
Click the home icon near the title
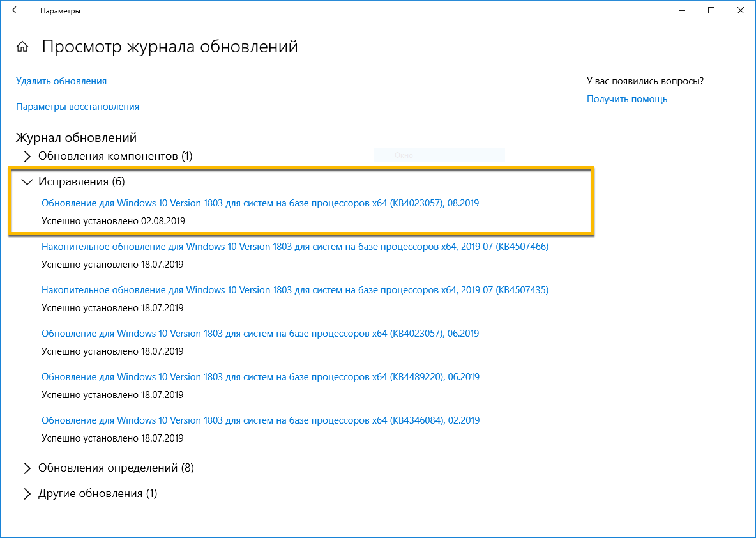(22, 46)
